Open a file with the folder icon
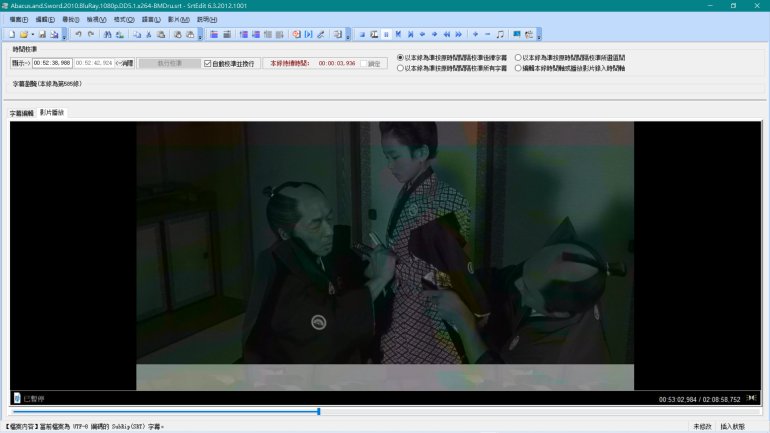This screenshot has height=433, width=770. 24,34
